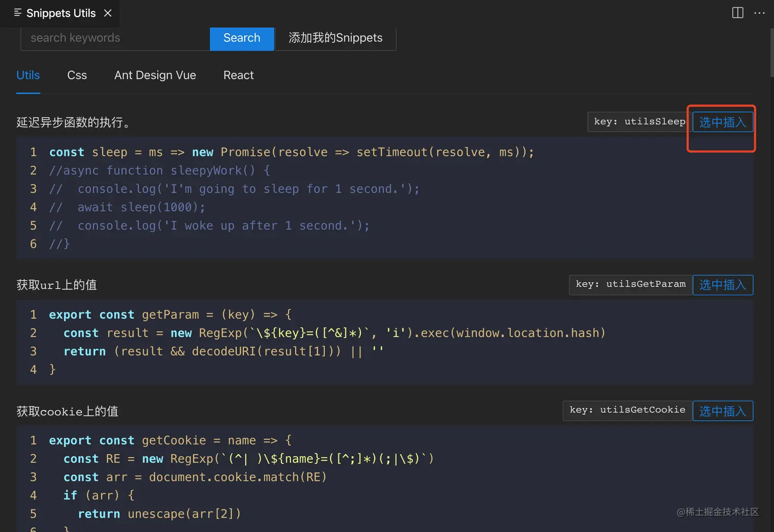The width and height of the screenshot is (774, 532).
Task: Click the return decodeURI(result[1]) line
Action: point(224,352)
